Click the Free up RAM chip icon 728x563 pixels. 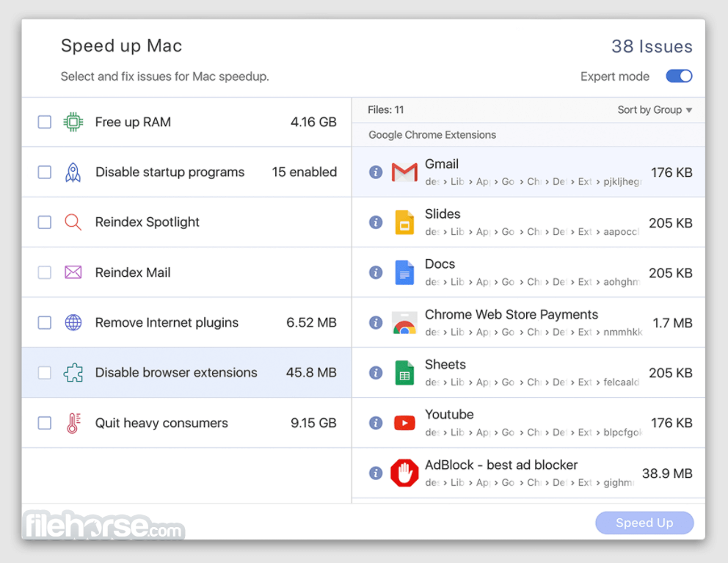click(73, 122)
